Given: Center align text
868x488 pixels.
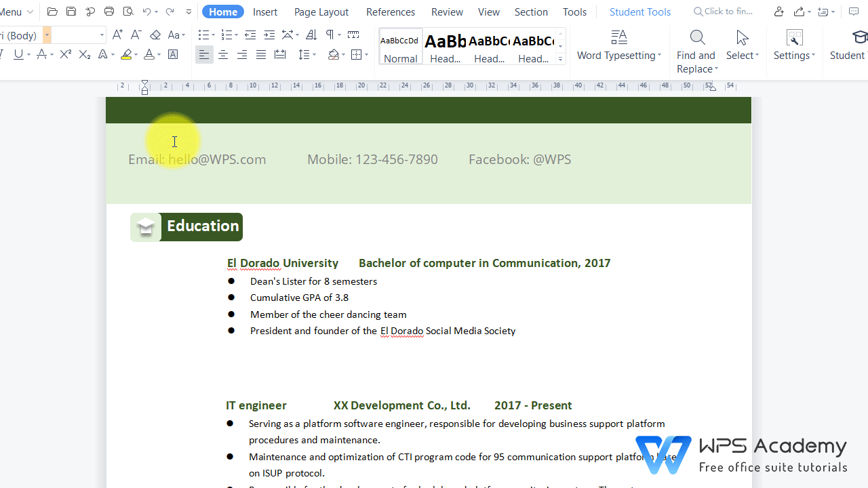Looking at the screenshot, I should (x=223, y=54).
